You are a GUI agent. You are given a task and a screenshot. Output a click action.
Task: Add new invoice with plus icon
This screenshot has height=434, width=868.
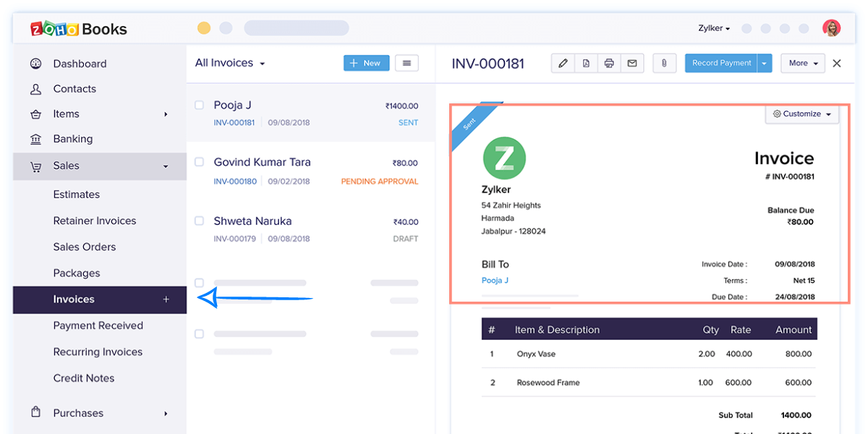[x=166, y=299]
